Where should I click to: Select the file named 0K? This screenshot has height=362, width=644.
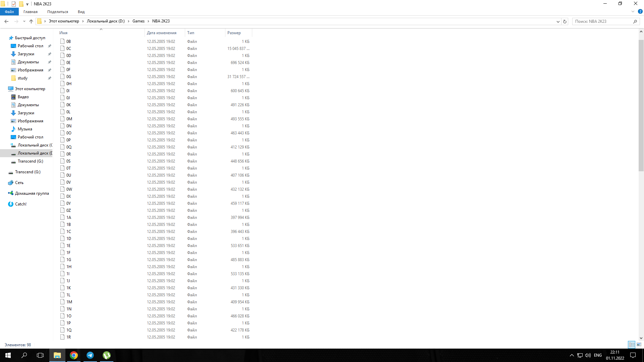coord(68,105)
